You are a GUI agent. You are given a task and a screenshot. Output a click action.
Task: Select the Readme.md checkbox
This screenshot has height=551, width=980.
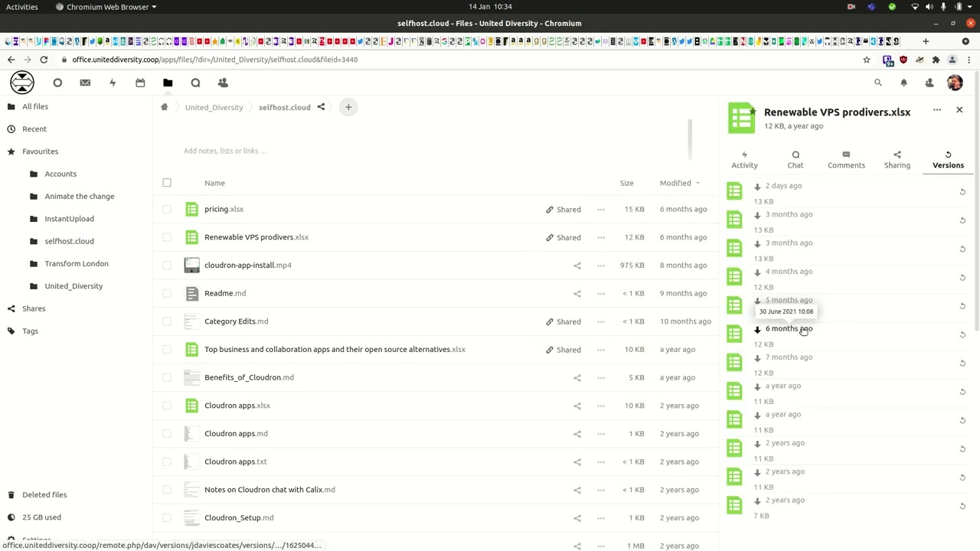pos(167,293)
